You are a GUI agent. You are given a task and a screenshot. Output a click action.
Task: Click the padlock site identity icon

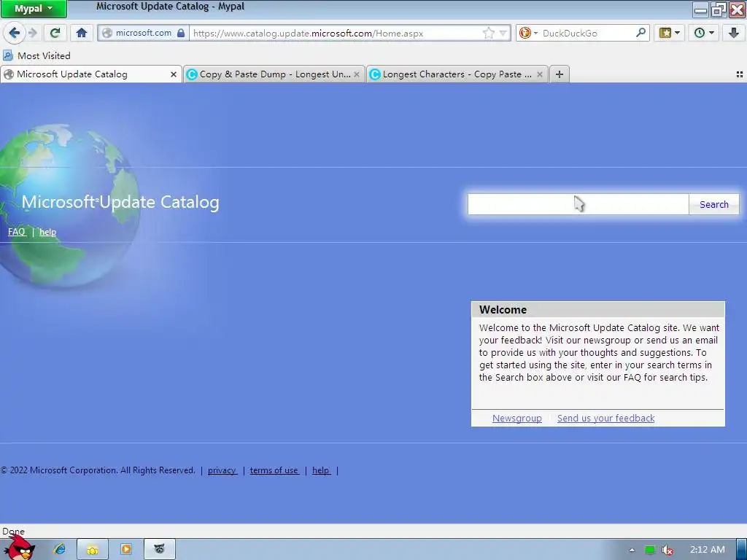coord(181,33)
